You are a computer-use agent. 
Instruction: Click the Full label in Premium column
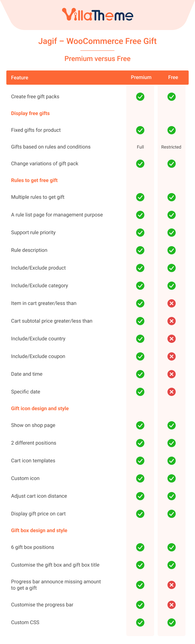click(140, 147)
